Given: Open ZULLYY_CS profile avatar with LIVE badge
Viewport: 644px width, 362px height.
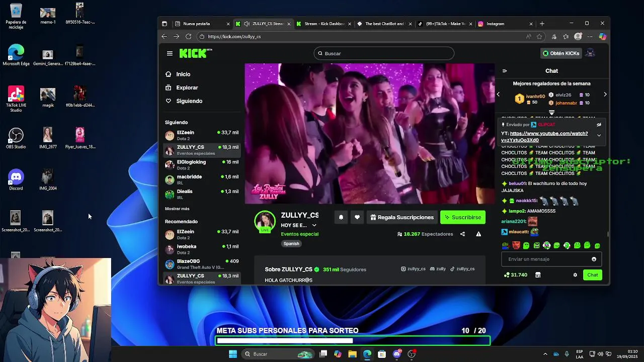Looking at the screenshot, I should coord(265,222).
